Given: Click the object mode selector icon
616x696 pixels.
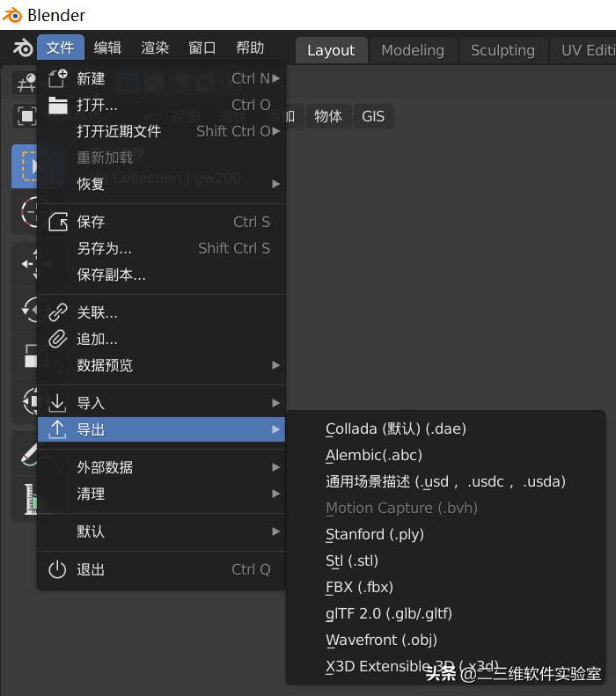Looking at the screenshot, I should (x=26, y=116).
